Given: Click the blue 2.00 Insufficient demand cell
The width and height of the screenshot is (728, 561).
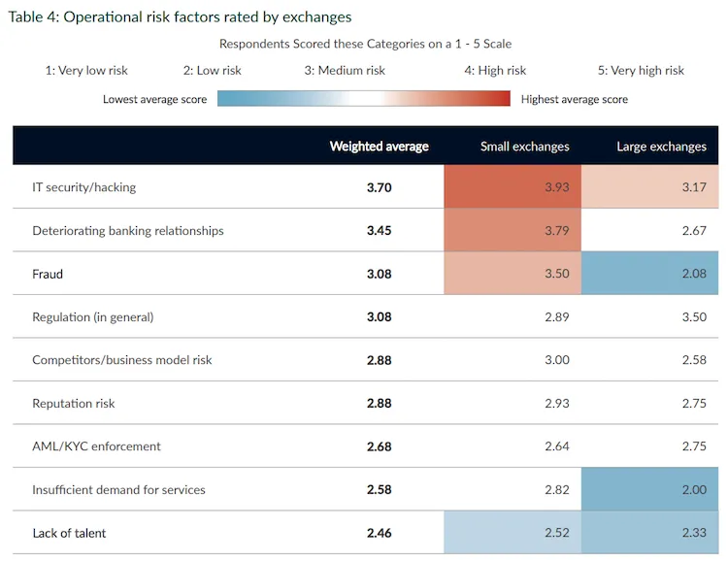Looking at the screenshot, I should 649,489.
